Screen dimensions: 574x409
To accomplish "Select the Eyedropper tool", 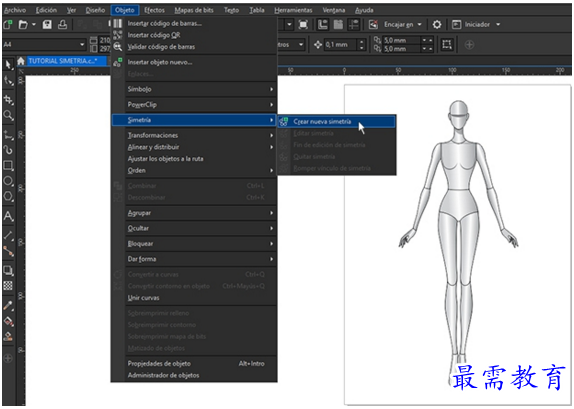I will click(8, 306).
